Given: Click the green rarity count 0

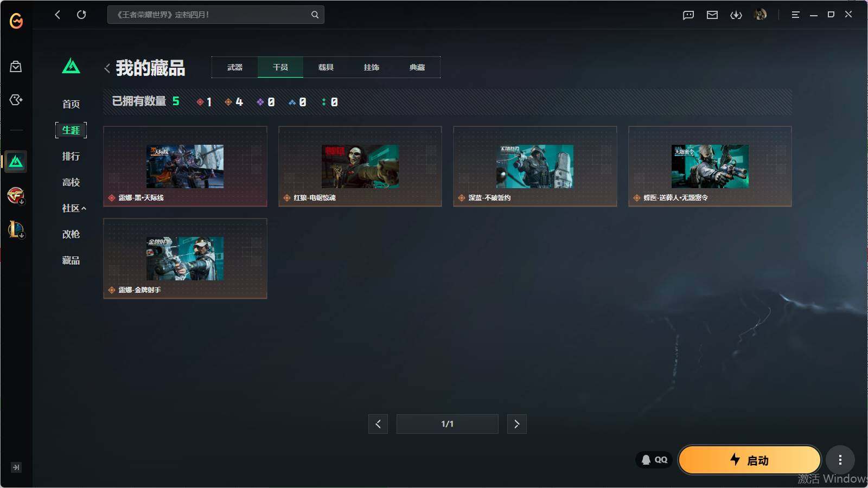Looking at the screenshot, I should [330, 102].
